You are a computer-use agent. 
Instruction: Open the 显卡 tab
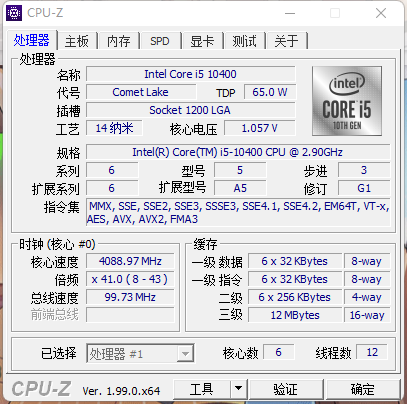point(202,41)
